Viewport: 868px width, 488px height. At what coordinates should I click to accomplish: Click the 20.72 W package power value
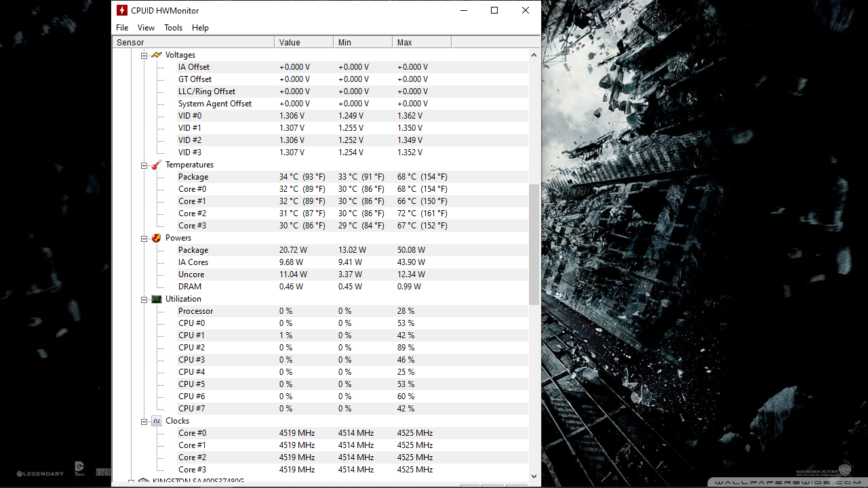(x=293, y=250)
